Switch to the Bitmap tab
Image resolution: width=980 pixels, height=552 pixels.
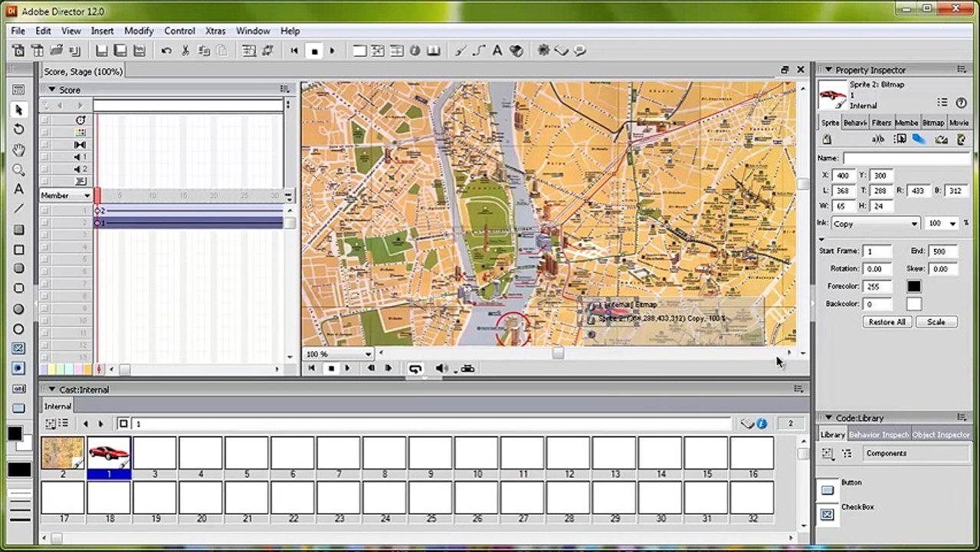932,123
